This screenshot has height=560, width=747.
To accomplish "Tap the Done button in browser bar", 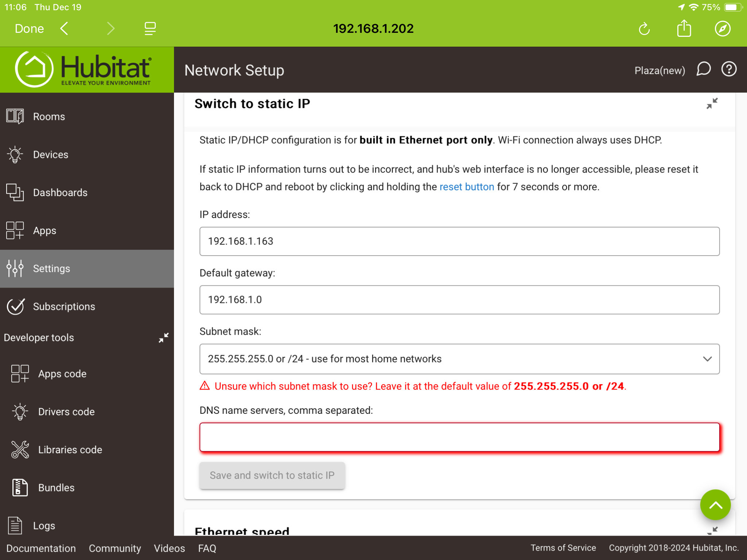I will (29, 28).
